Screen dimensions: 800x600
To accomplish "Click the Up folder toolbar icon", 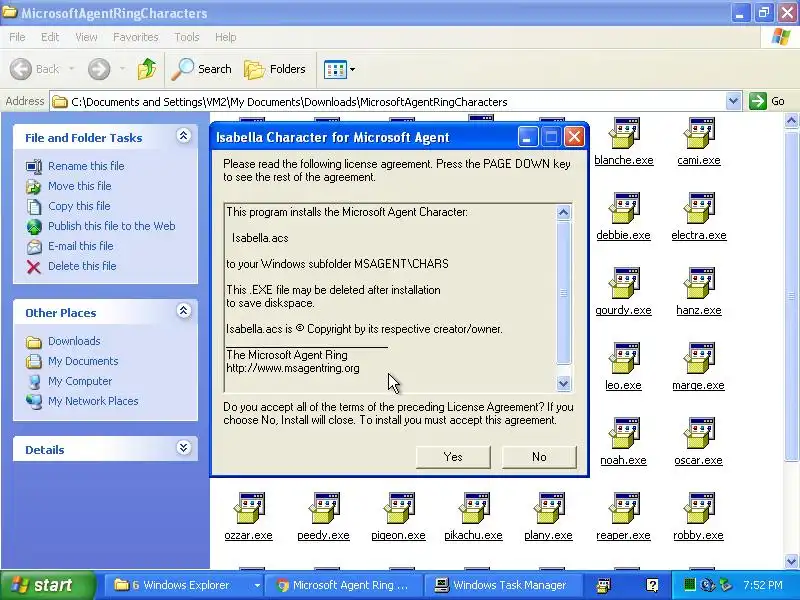I will (x=147, y=69).
